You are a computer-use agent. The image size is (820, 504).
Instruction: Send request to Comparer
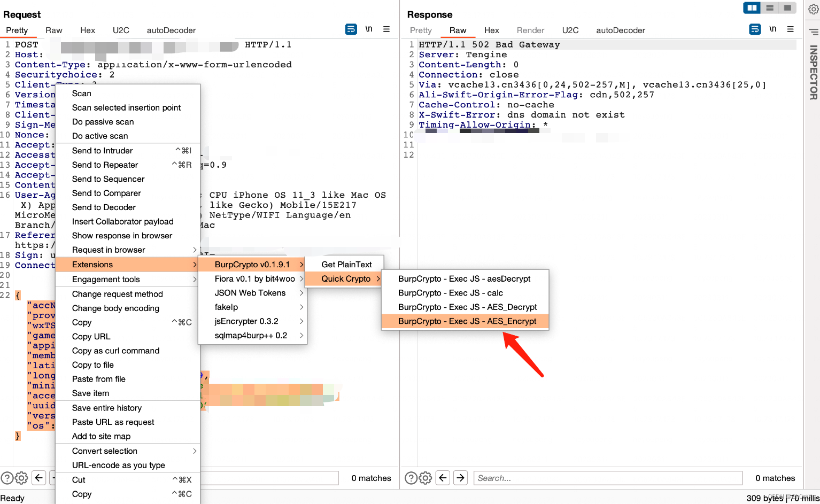[x=128, y=193]
